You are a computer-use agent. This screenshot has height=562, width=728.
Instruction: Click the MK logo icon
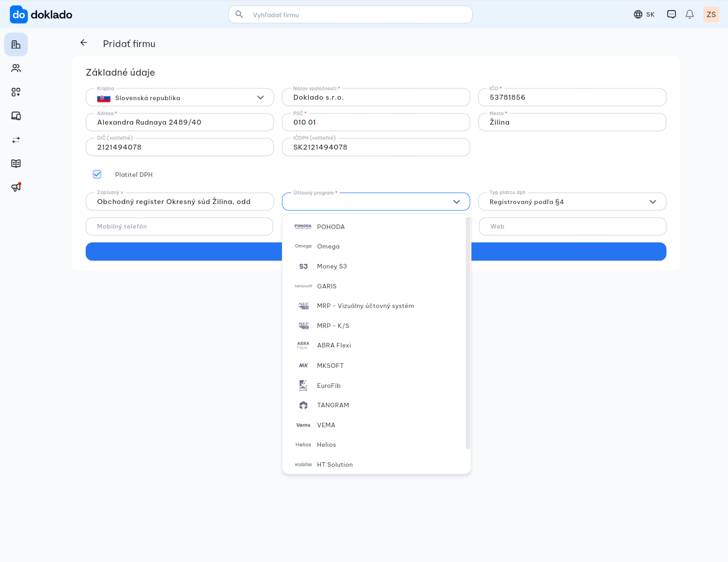click(x=303, y=366)
